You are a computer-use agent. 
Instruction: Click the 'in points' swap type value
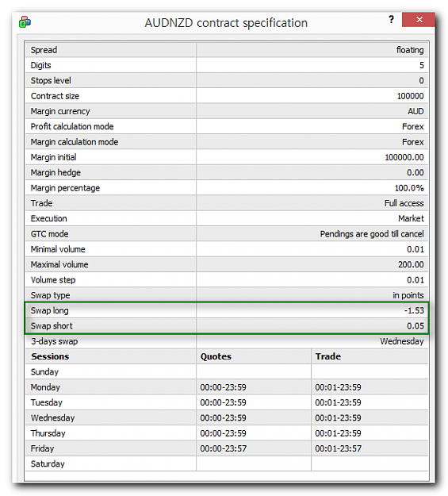coord(408,295)
